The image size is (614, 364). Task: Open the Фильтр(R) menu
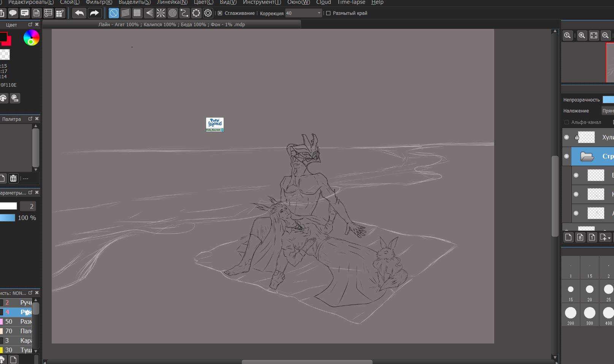[x=99, y=2]
